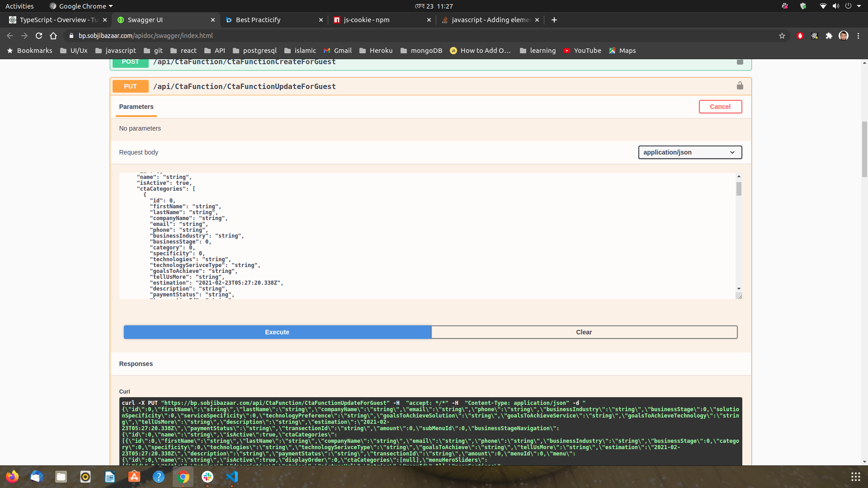Open Visual Studio Code from the dock
868x488 pixels.
[232, 477]
